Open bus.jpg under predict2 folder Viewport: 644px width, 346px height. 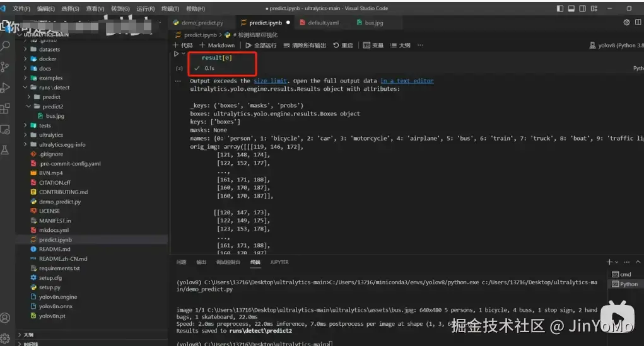coord(55,116)
